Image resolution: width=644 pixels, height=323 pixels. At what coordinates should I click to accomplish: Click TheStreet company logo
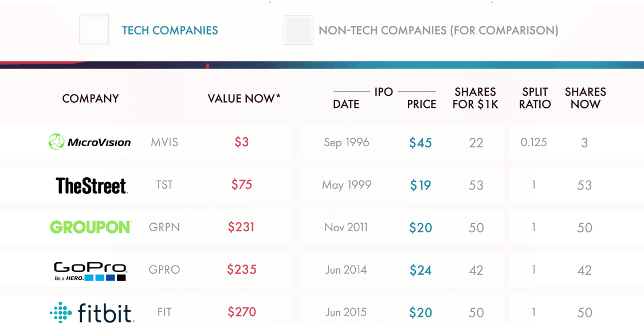[92, 185]
